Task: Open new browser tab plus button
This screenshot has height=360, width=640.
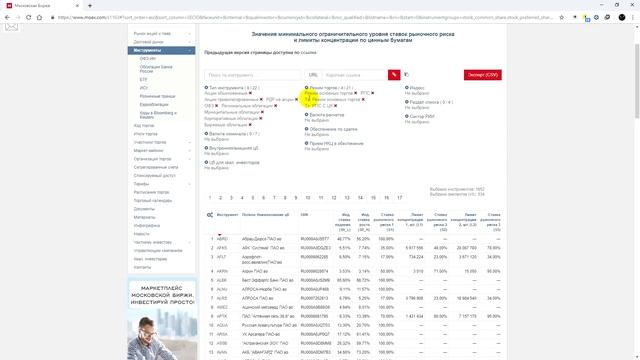Action: [x=90, y=6]
